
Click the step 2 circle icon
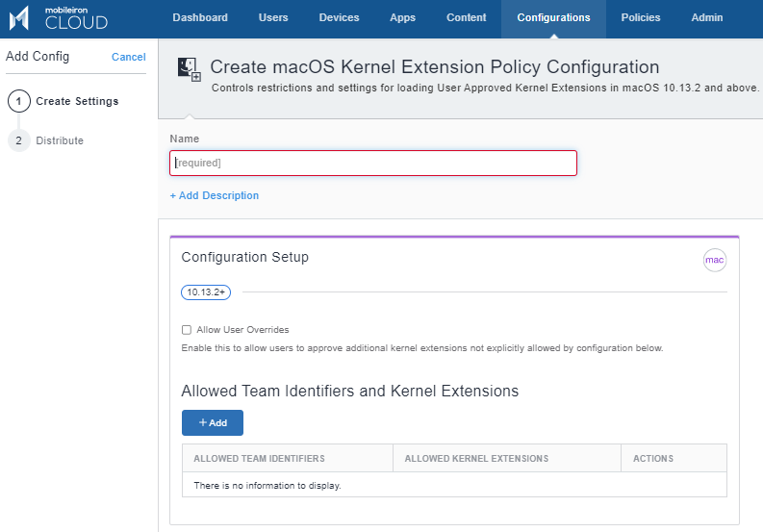coord(19,140)
